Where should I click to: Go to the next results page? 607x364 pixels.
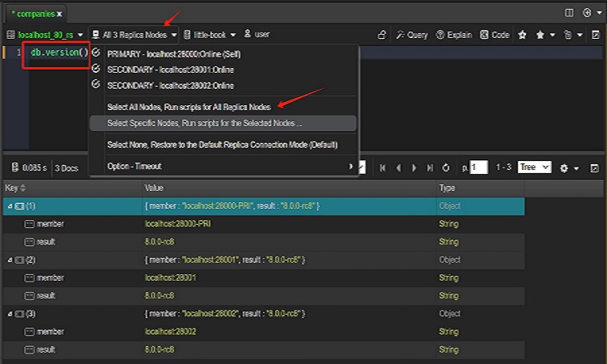(415, 167)
